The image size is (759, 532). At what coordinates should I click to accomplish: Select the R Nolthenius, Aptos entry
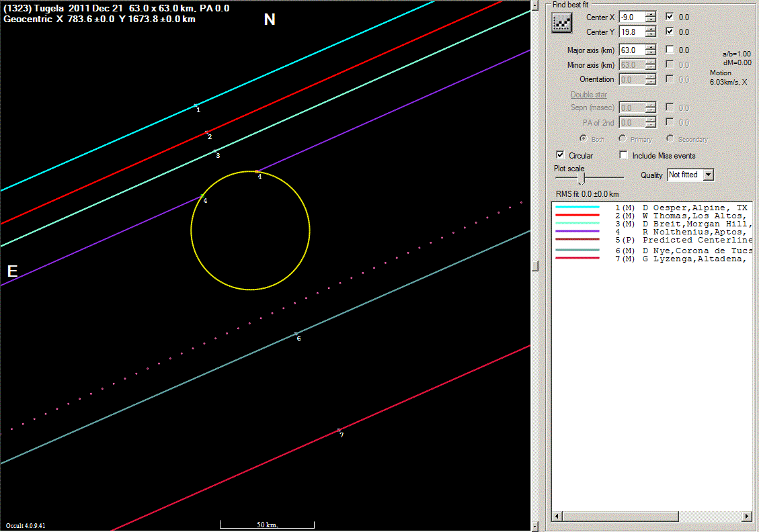(x=680, y=232)
